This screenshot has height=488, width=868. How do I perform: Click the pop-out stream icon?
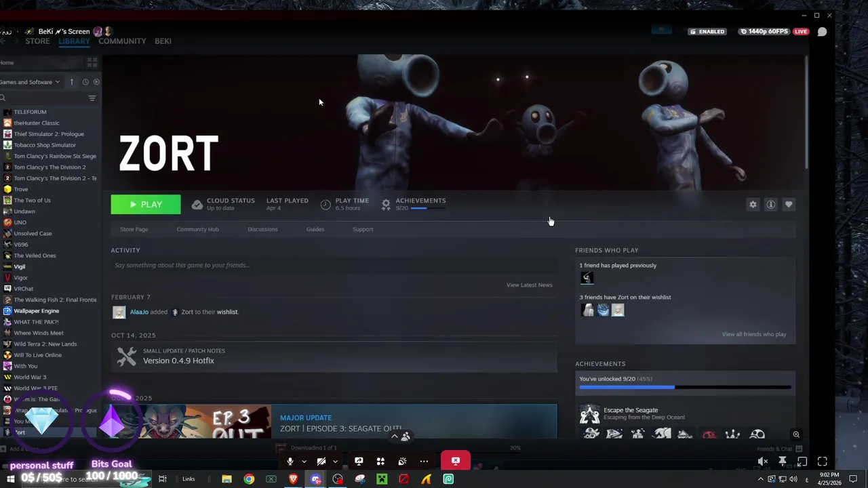click(802, 462)
